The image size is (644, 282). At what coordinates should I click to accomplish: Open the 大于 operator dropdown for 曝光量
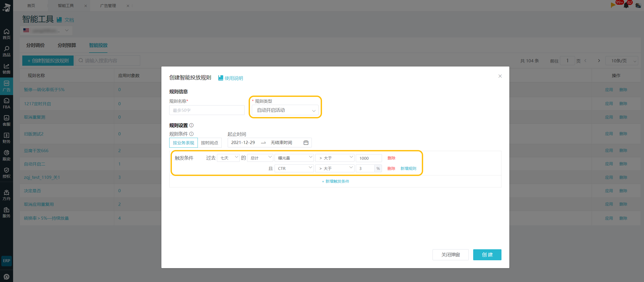[335, 158]
